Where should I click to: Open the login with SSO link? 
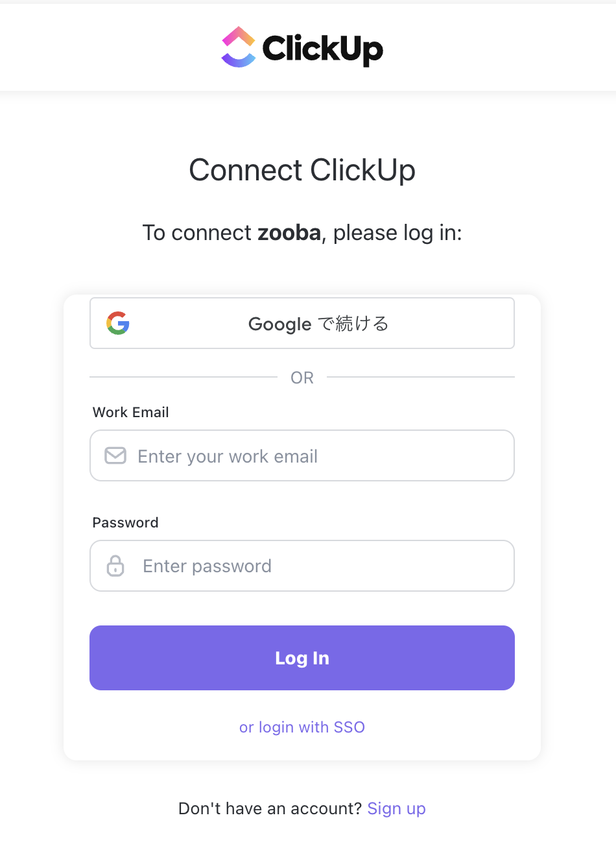click(x=302, y=727)
